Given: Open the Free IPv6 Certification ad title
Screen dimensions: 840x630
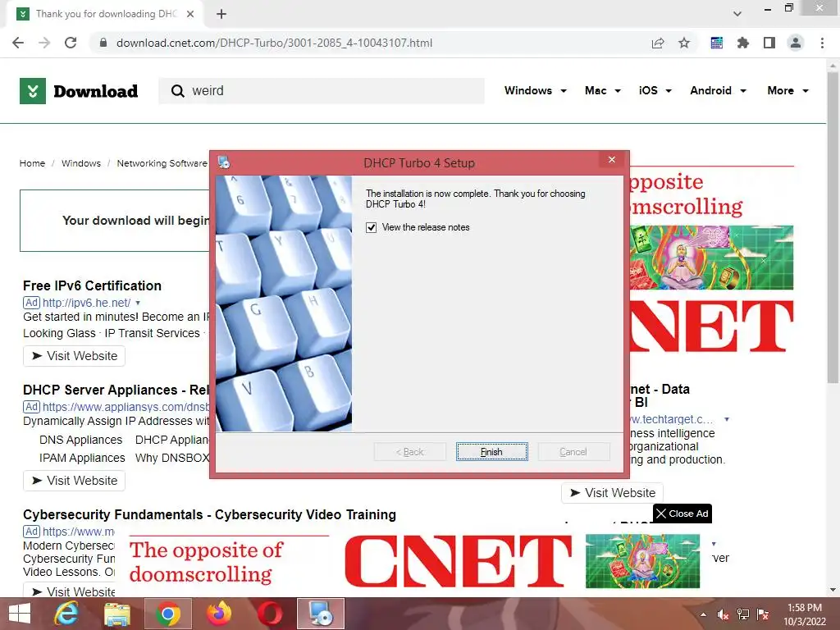Looking at the screenshot, I should pyautogui.click(x=92, y=285).
